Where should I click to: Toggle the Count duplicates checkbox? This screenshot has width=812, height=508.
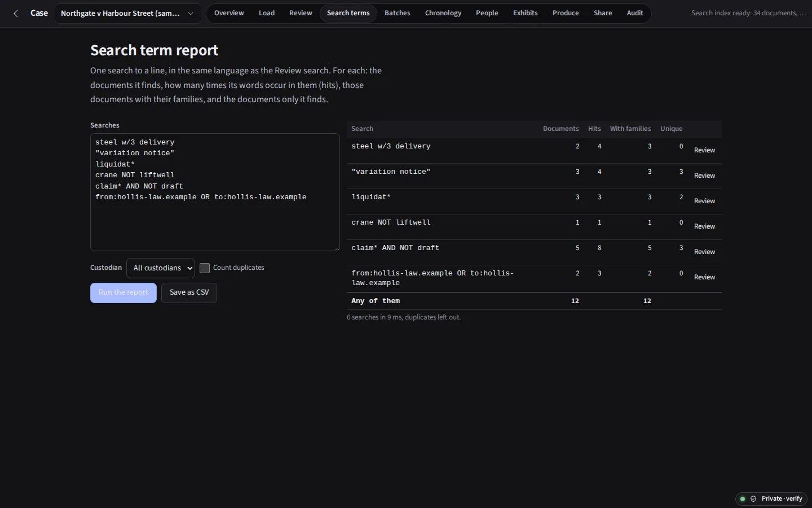(205, 268)
